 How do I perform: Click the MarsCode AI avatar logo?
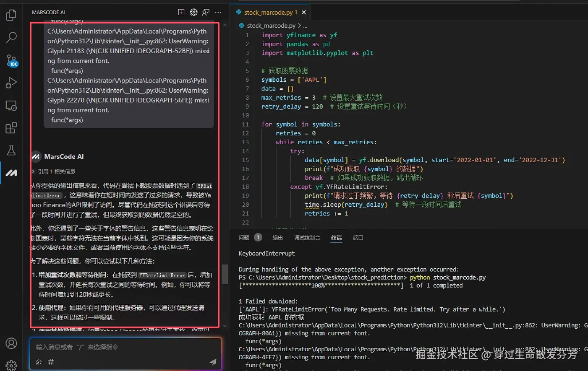click(x=36, y=156)
